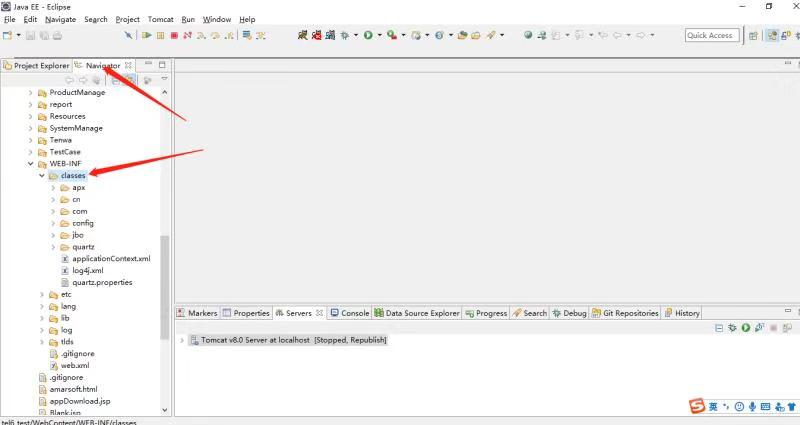Open the Debug icon dropdown arrow
This screenshot has width=800, height=425.
tap(356, 35)
